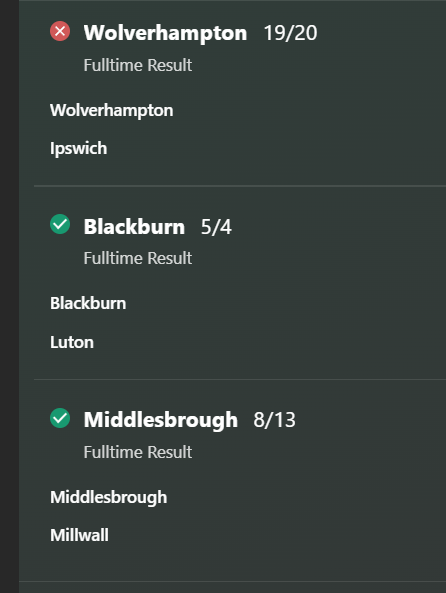Viewport: 446px width, 593px height.
Task: Click Fulltime Result under Blackburn heading
Action: click(138, 258)
